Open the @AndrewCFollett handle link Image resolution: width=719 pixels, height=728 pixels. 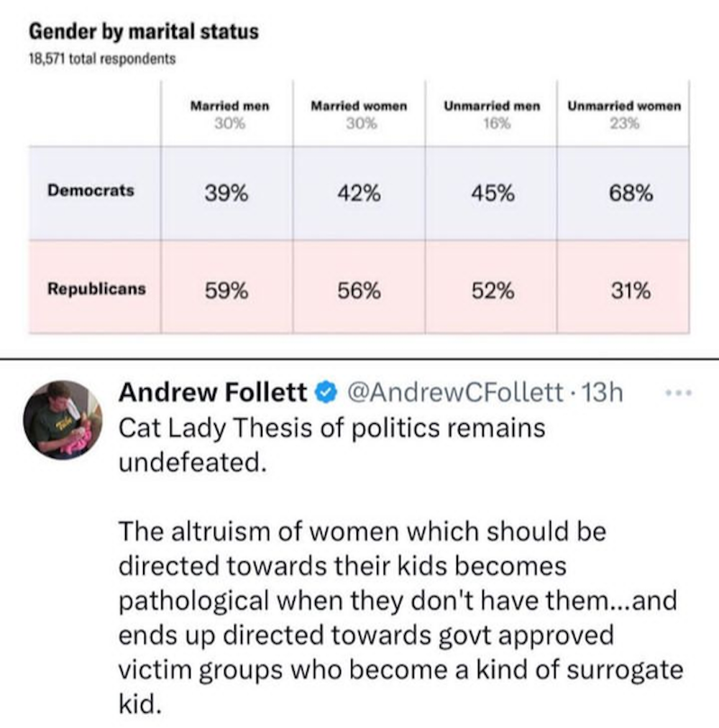click(x=456, y=392)
